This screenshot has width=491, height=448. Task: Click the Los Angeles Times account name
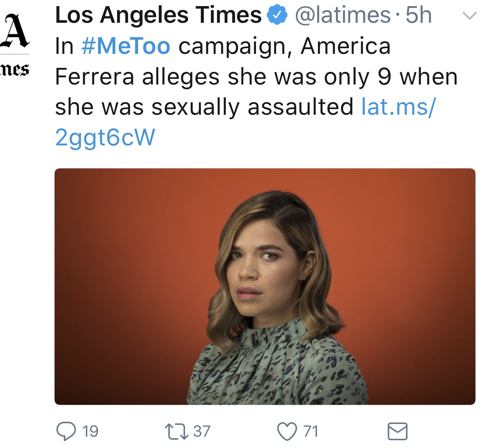point(158,17)
